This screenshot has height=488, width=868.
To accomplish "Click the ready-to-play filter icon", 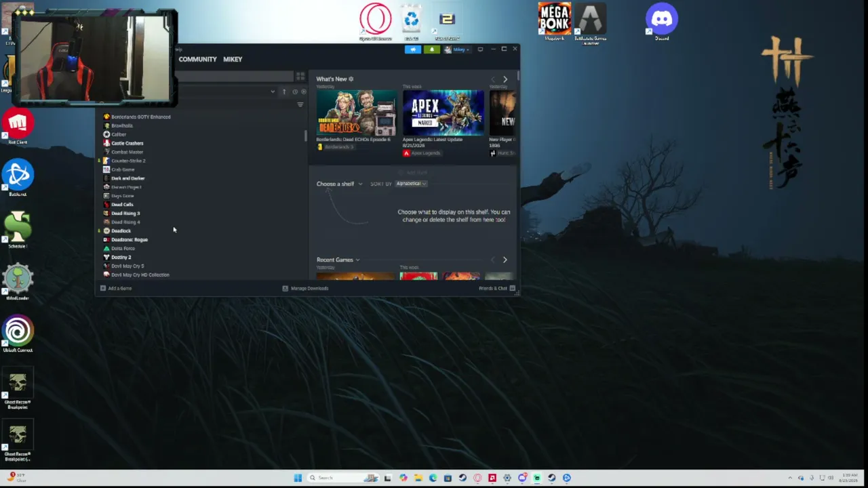I will 303,91.
